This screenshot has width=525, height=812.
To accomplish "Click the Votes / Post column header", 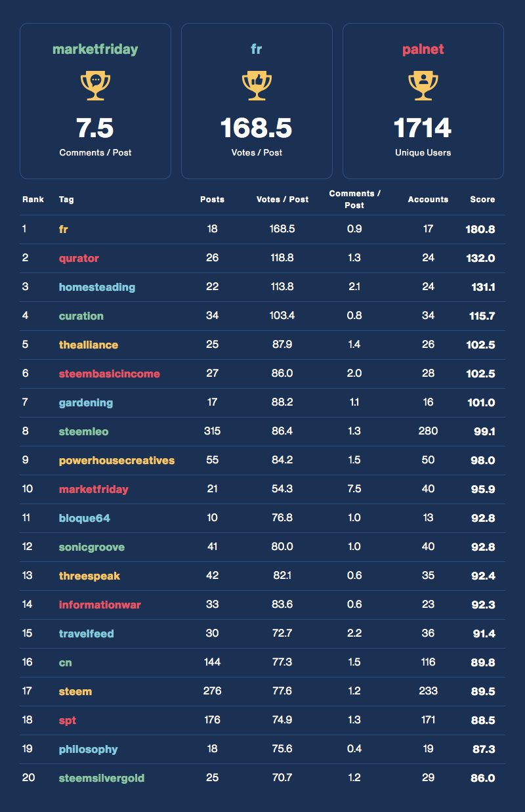I will click(282, 199).
